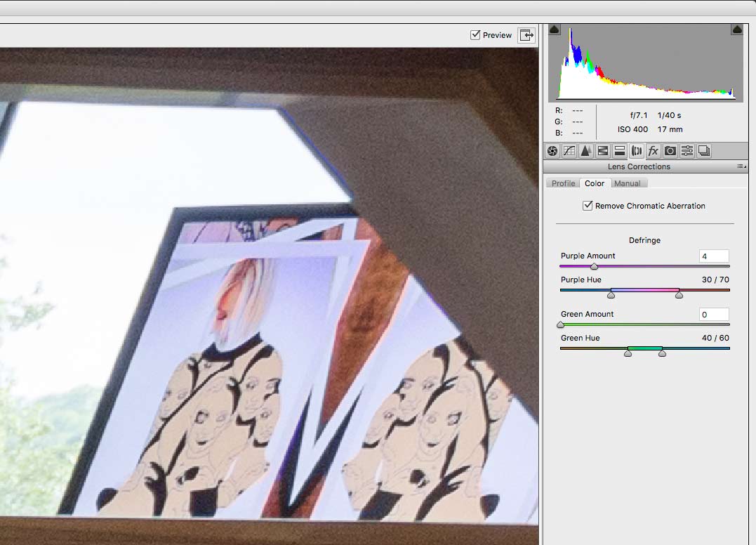
Task: Open the Presets panel icon
Action: point(687,151)
